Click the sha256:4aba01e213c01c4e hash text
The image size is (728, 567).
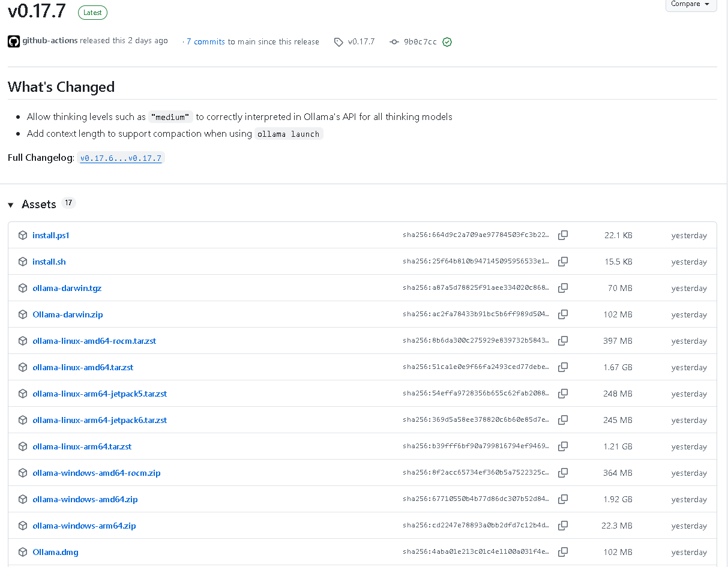tap(476, 552)
